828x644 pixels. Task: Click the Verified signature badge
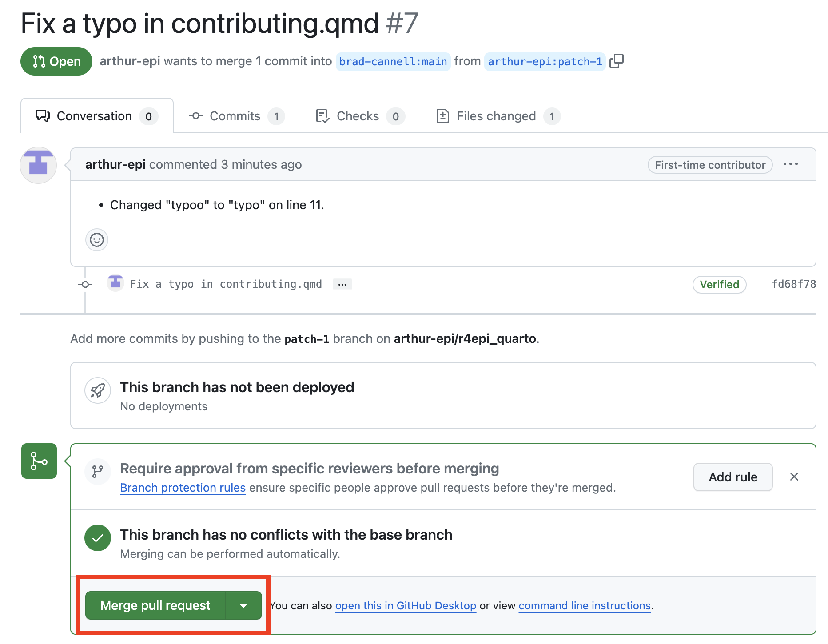click(719, 284)
